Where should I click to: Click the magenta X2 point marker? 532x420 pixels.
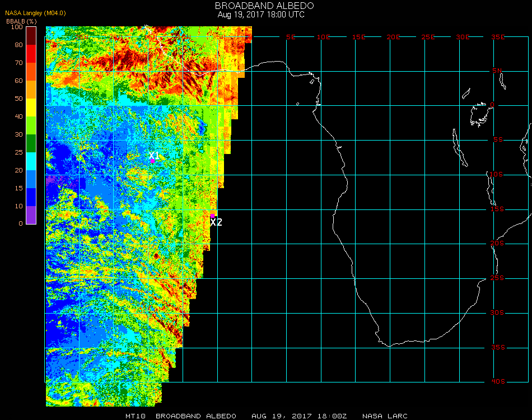click(x=212, y=216)
